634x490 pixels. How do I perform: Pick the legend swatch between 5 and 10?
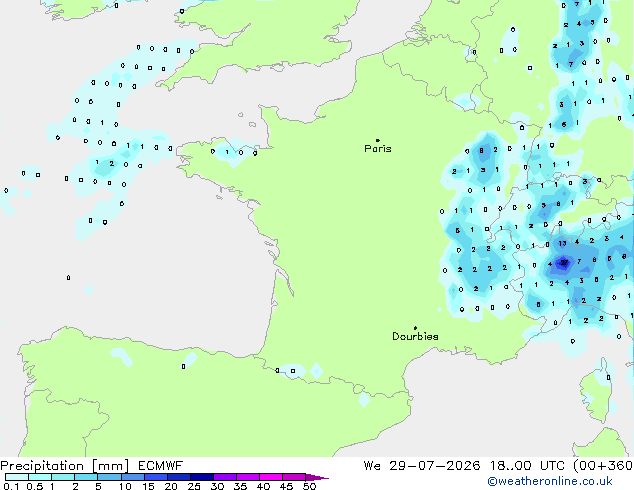[109, 477]
